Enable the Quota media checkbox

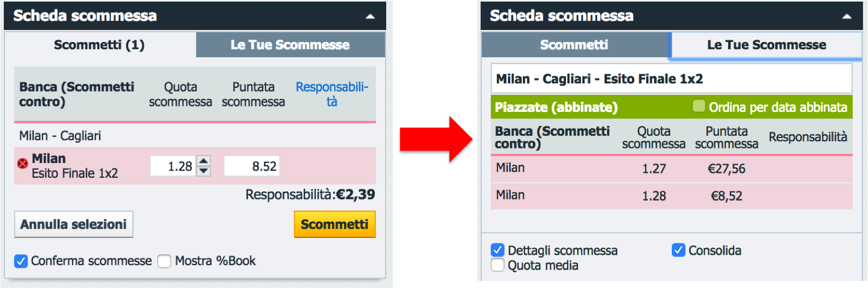[x=498, y=265]
